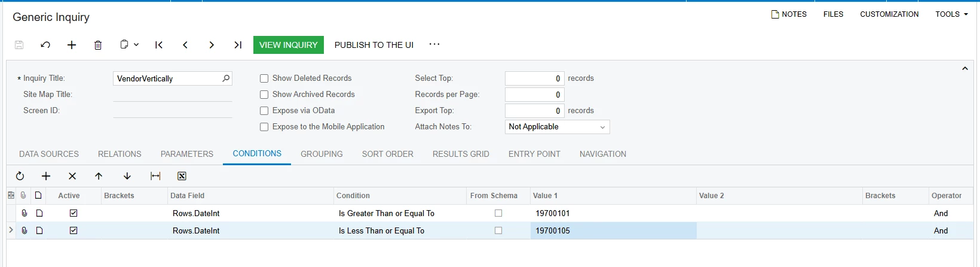The width and height of the screenshot is (980, 267).
Task: Toggle Expose to the Mobile Application
Action: click(x=264, y=127)
